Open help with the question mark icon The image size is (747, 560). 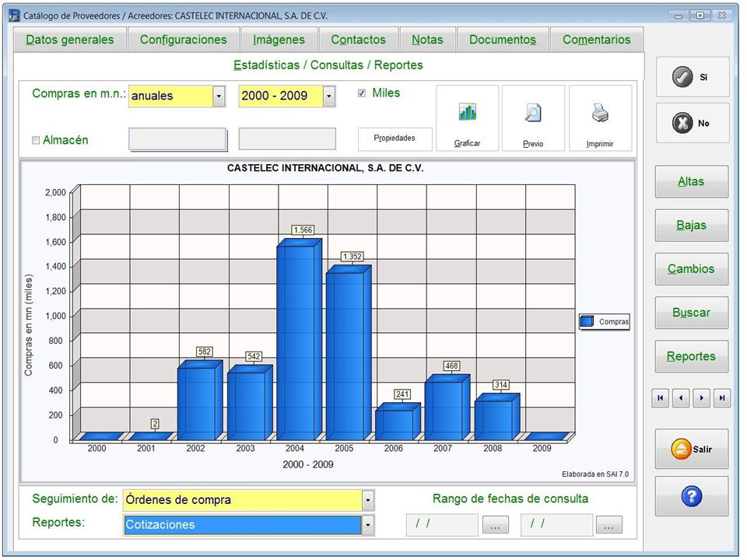click(692, 496)
